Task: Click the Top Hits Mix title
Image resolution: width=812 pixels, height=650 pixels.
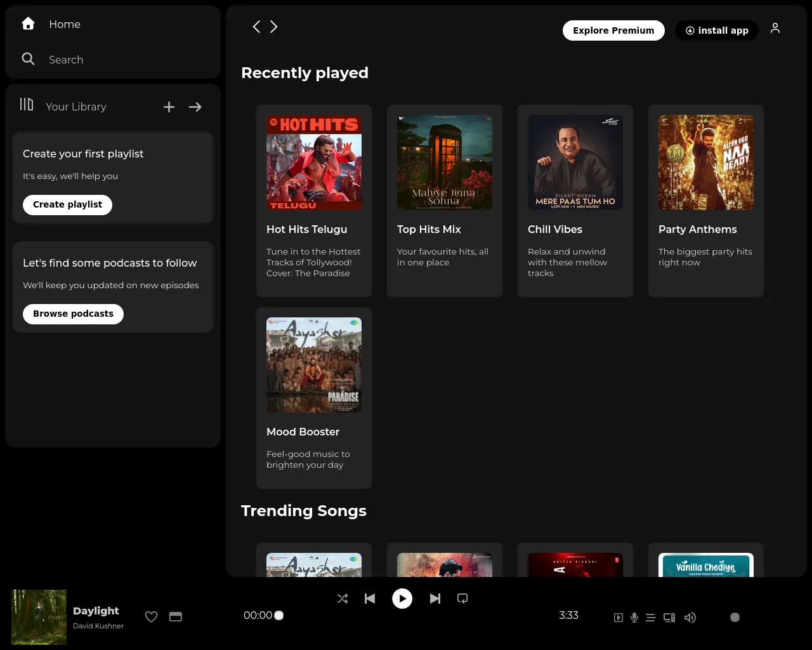Action: click(x=429, y=229)
